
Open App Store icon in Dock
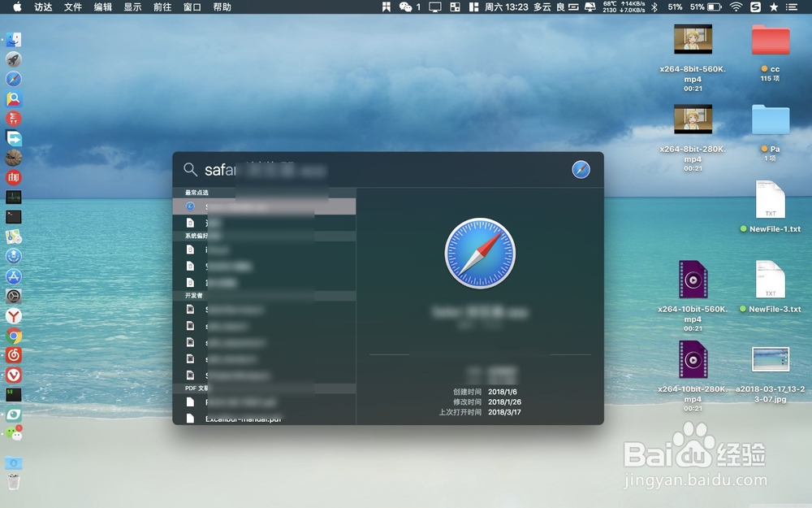tap(14, 276)
